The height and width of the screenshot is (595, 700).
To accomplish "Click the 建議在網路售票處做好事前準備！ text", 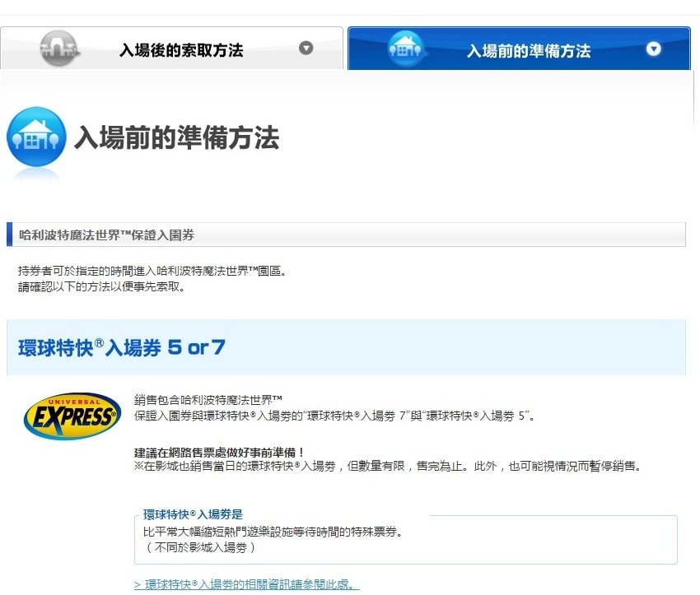I will [x=219, y=453].
